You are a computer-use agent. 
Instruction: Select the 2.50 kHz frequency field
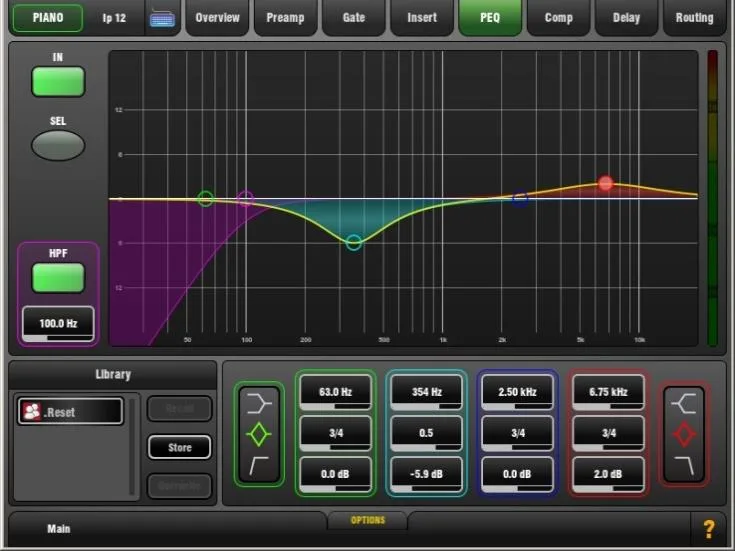tap(517, 392)
